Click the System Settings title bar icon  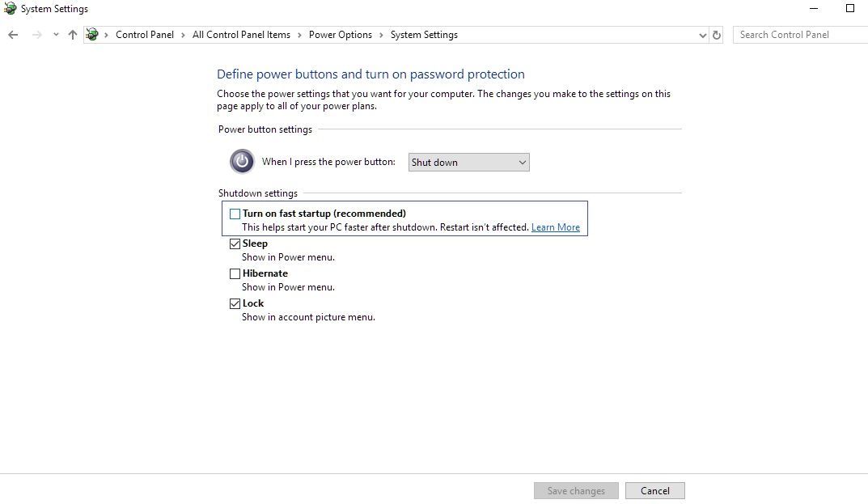click(10, 8)
